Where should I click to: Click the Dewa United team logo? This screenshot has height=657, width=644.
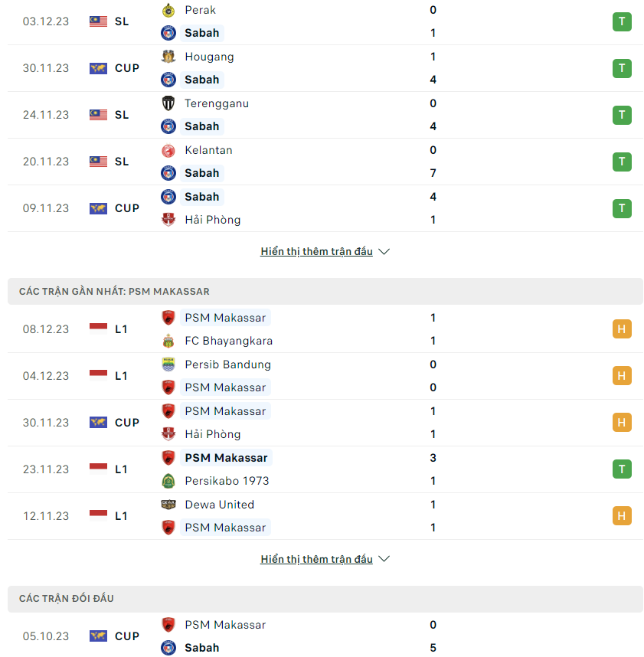tap(168, 505)
